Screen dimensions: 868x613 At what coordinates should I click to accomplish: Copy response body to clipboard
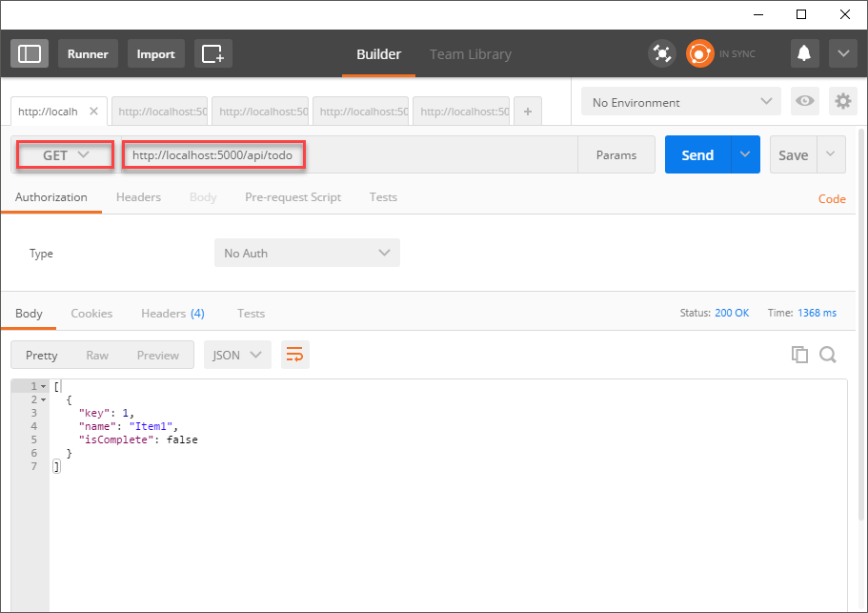tap(799, 355)
